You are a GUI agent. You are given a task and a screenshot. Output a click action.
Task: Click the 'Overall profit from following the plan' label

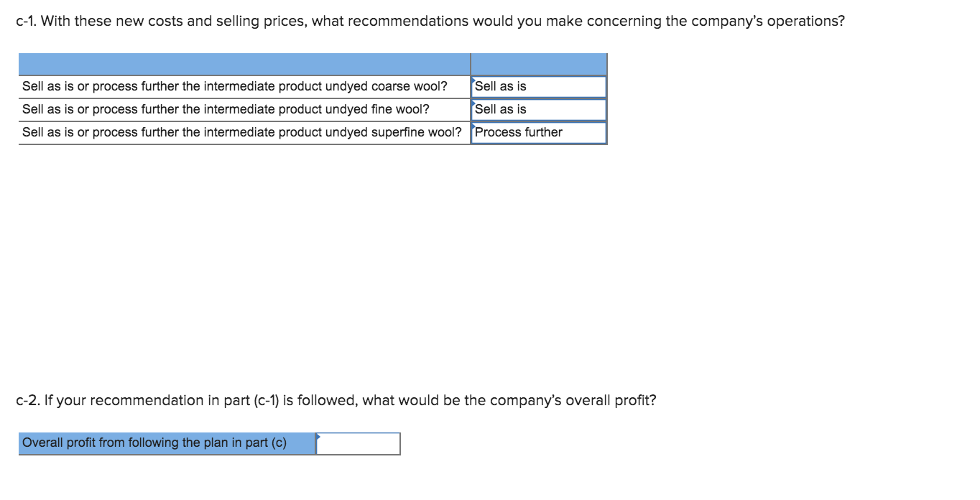point(154,443)
